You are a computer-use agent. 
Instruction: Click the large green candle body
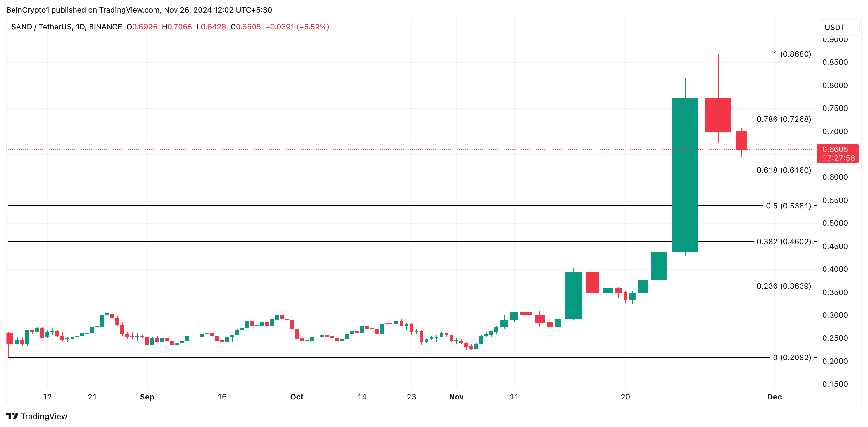tap(685, 175)
